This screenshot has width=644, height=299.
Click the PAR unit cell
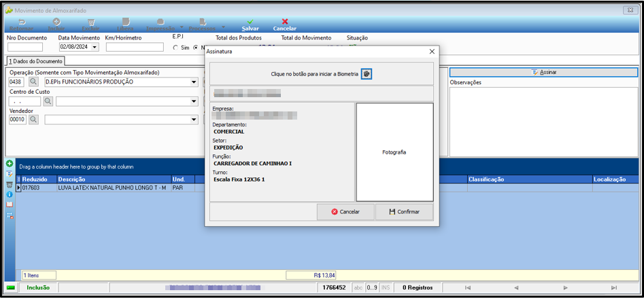coord(183,188)
